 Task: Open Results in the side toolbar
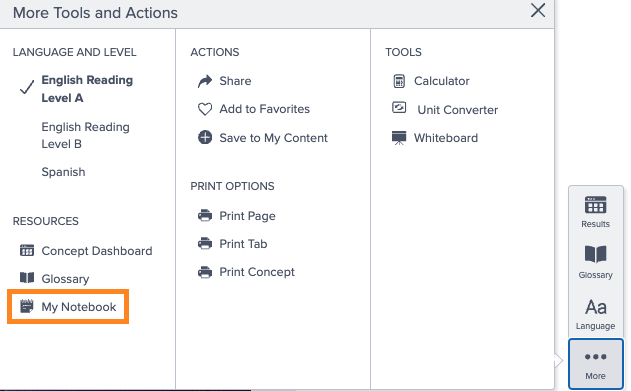click(x=596, y=212)
